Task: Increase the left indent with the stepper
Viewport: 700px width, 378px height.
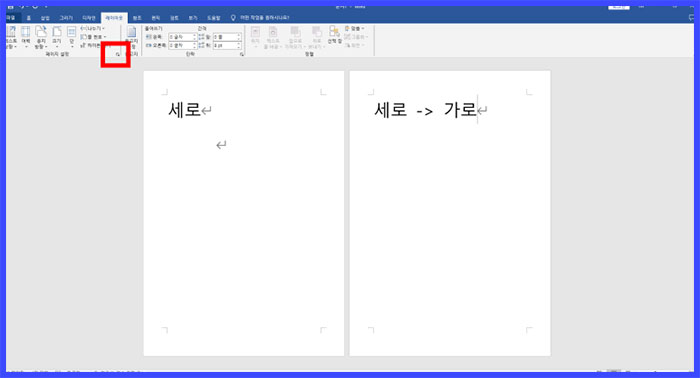Action: coord(195,35)
